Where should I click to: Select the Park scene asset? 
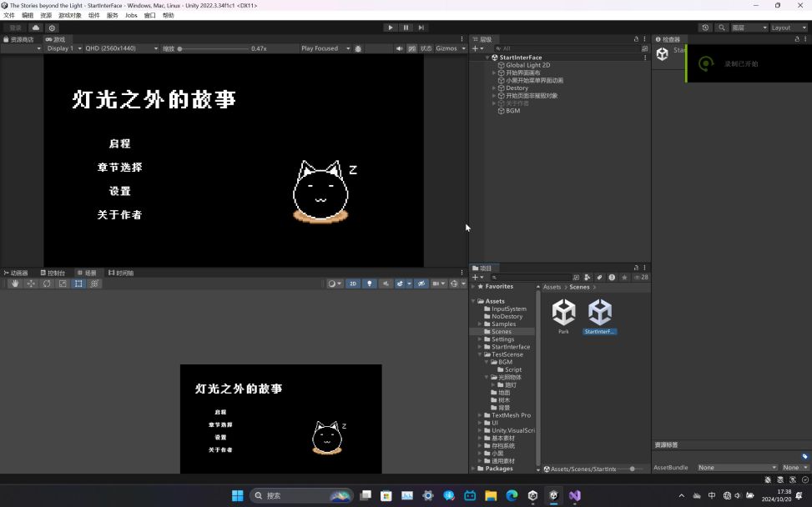point(563,315)
